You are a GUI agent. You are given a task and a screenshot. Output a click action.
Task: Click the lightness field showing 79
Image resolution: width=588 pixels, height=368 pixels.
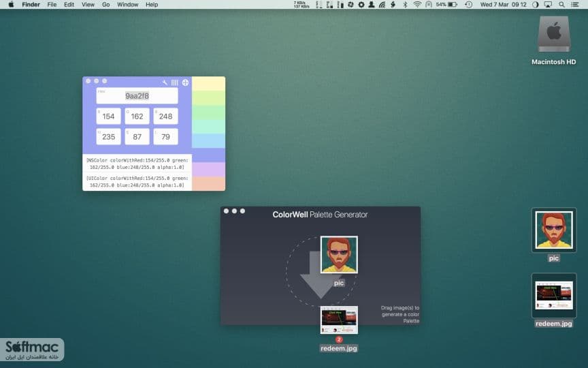165,137
